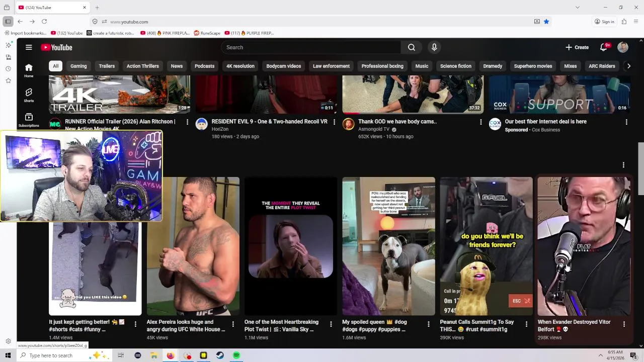Click the Windows Start button
The image size is (644, 362).
coord(8,355)
